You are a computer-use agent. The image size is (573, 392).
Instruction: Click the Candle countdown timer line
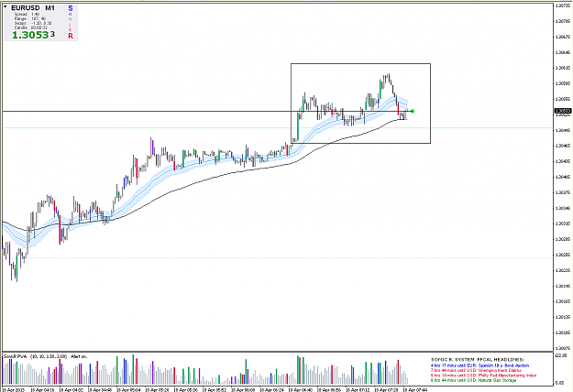point(30,27)
